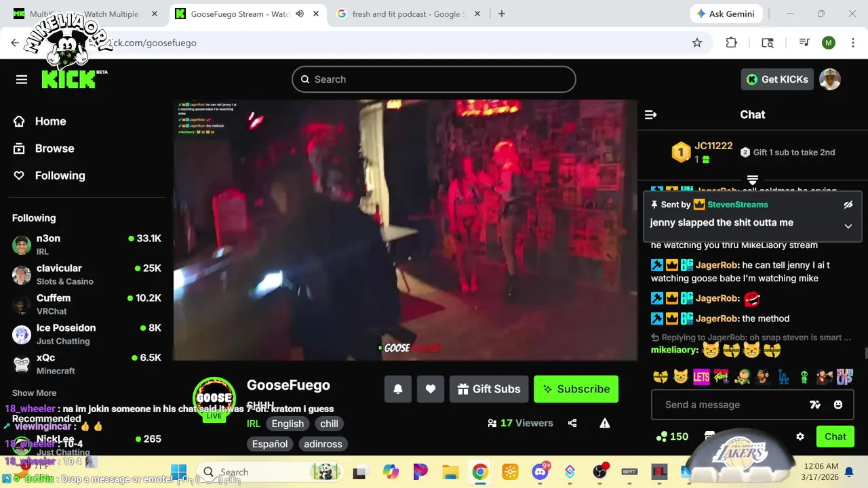Open xQc's Minecraft stream

(87, 364)
